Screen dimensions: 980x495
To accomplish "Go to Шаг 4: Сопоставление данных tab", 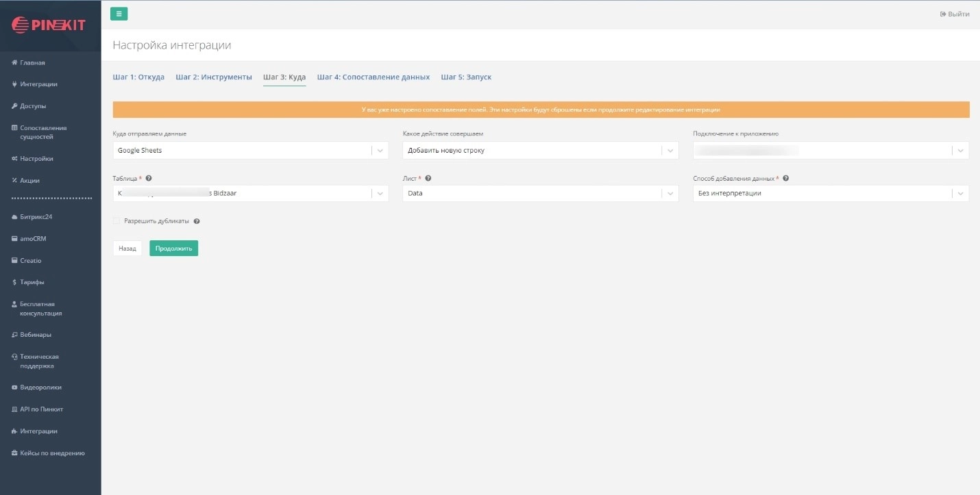I will click(373, 77).
